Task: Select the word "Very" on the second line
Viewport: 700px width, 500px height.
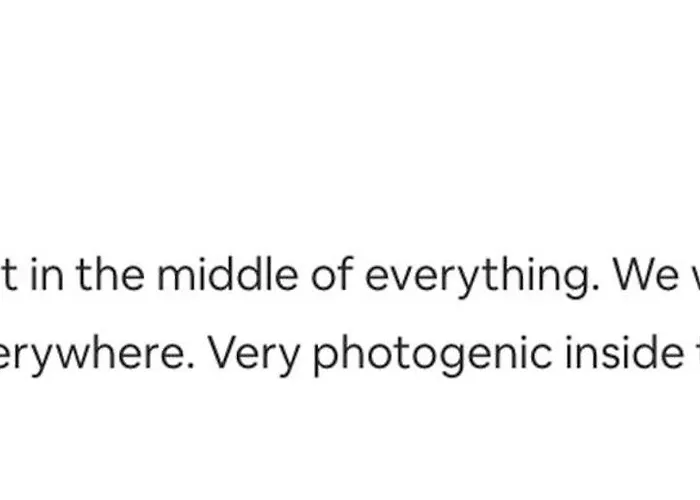Action: click(x=254, y=356)
